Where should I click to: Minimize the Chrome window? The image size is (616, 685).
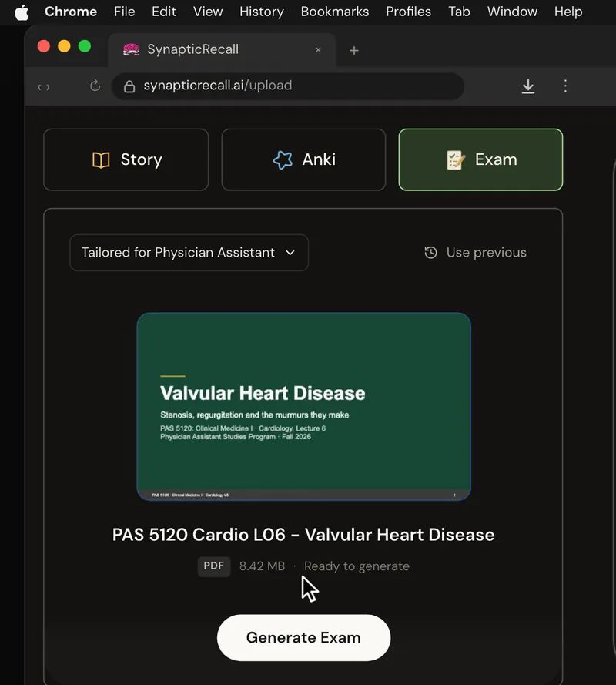[x=64, y=46]
